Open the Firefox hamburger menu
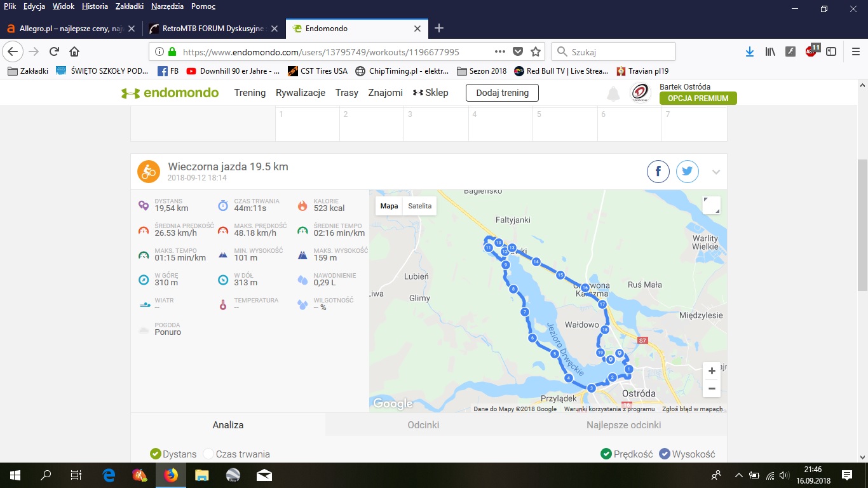The width and height of the screenshot is (868, 488). point(855,51)
